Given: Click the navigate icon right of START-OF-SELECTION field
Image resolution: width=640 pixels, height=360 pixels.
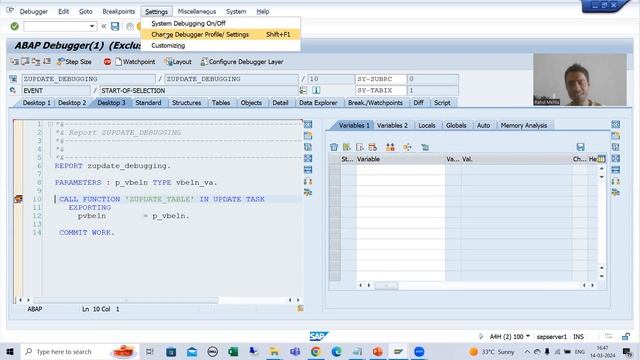Looking at the screenshot, I should coord(303,90).
